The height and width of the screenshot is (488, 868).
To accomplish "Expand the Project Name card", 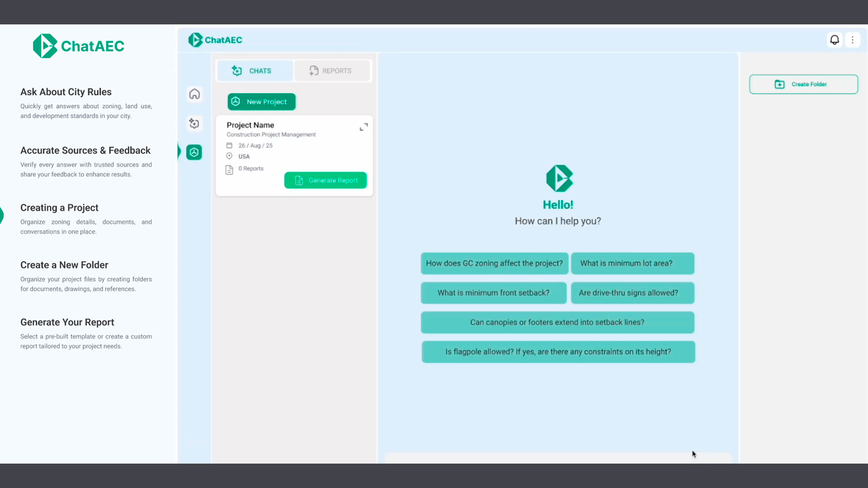I will [363, 127].
